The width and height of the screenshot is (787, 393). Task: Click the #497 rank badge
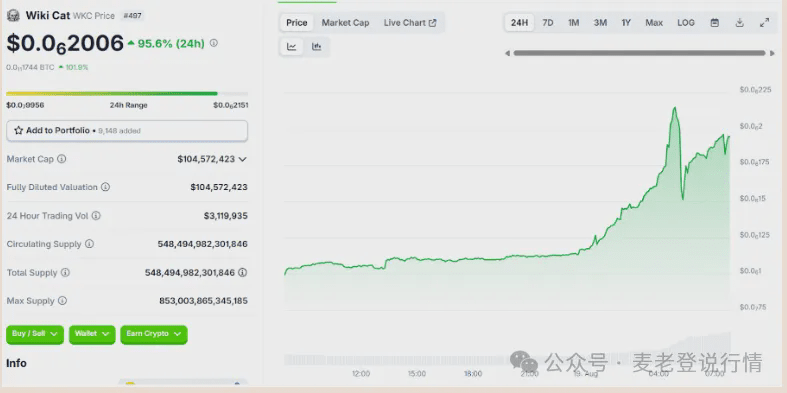point(133,16)
